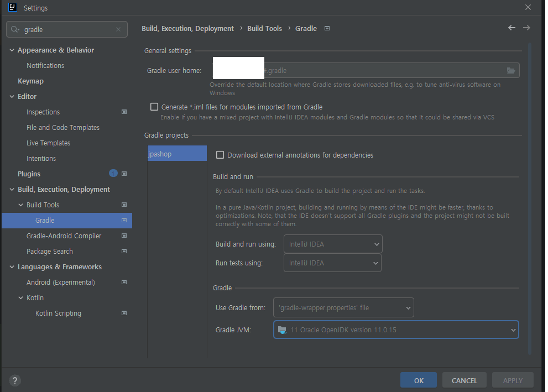
Task: Open the Gradle JVM dropdown
Action: [396, 330]
